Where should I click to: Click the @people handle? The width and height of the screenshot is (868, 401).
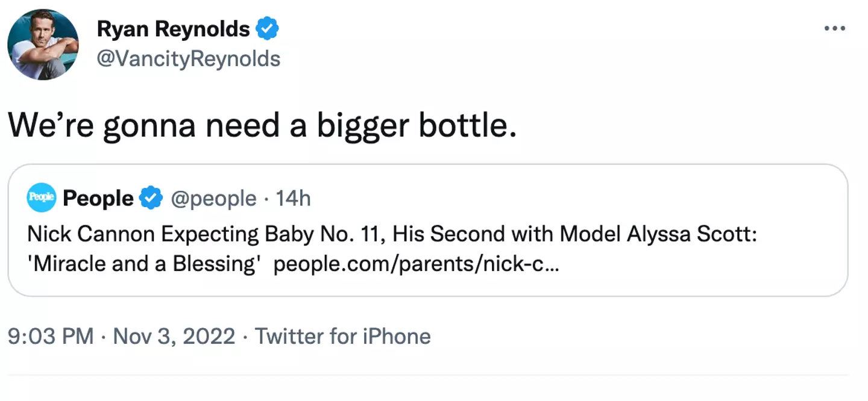214,198
